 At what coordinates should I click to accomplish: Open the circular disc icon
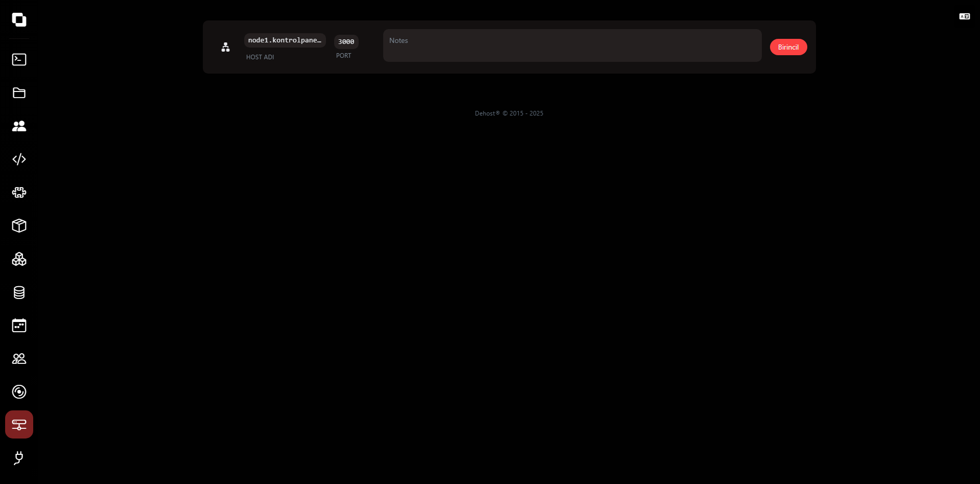19,392
